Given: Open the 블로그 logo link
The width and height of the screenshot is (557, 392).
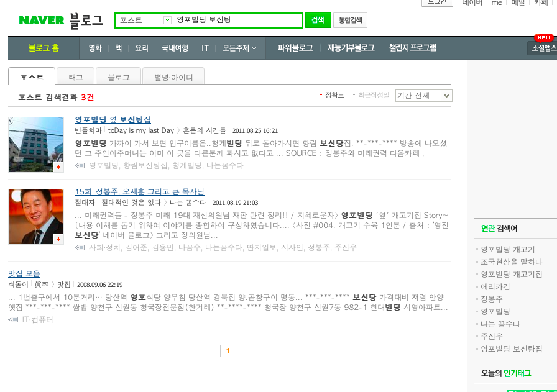Looking at the screenshot, I should point(86,21).
